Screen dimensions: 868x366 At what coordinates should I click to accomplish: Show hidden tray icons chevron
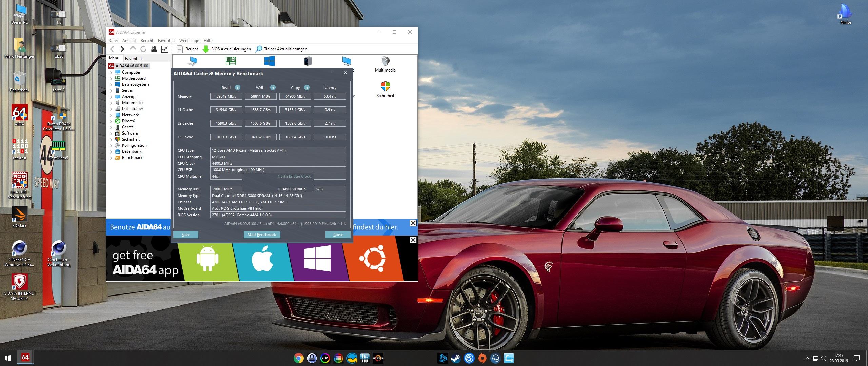[807, 358]
